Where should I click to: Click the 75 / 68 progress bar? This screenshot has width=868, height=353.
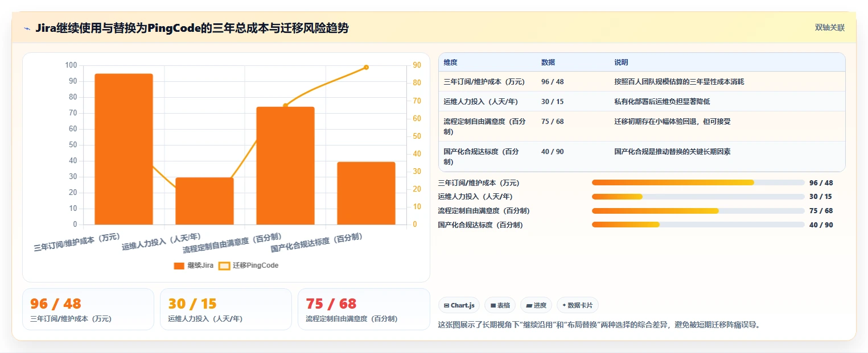coord(698,210)
